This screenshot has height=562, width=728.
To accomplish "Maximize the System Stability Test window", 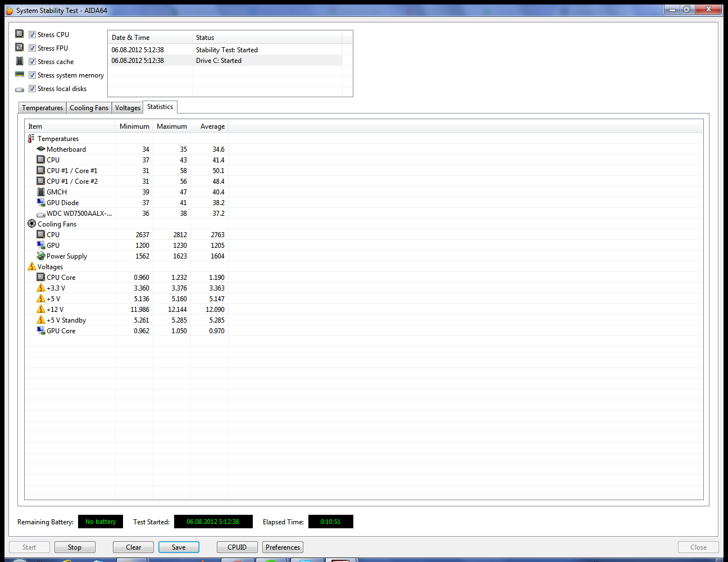I will [687, 10].
